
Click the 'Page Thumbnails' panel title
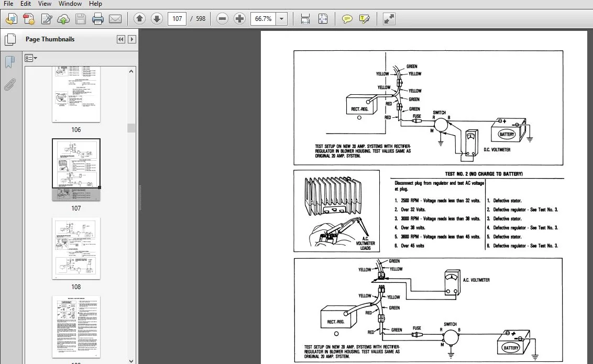(x=50, y=39)
